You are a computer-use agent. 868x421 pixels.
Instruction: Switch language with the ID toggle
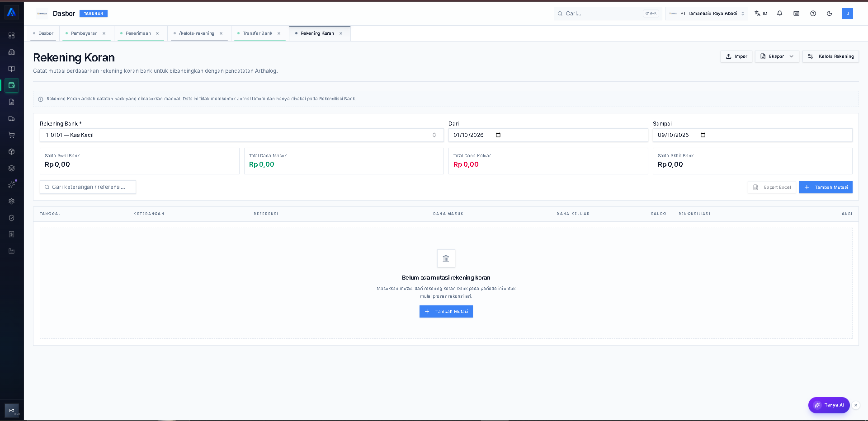(x=761, y=14)
